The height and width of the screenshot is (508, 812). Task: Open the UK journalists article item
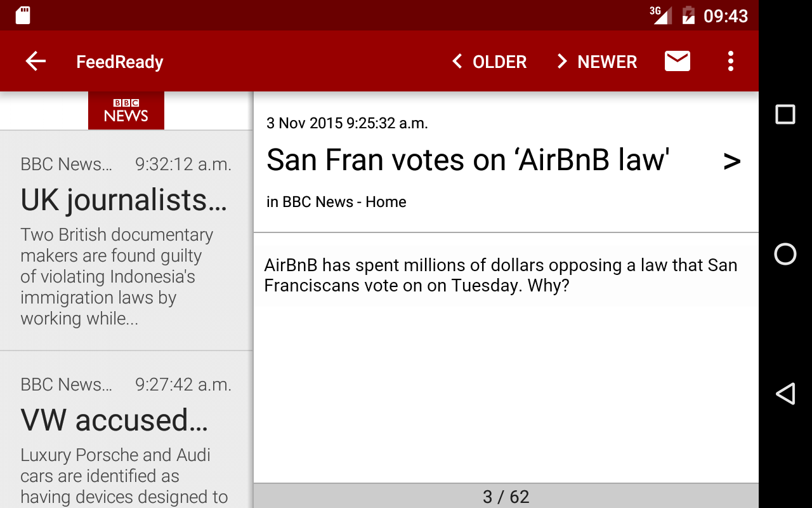pos(126,241)
